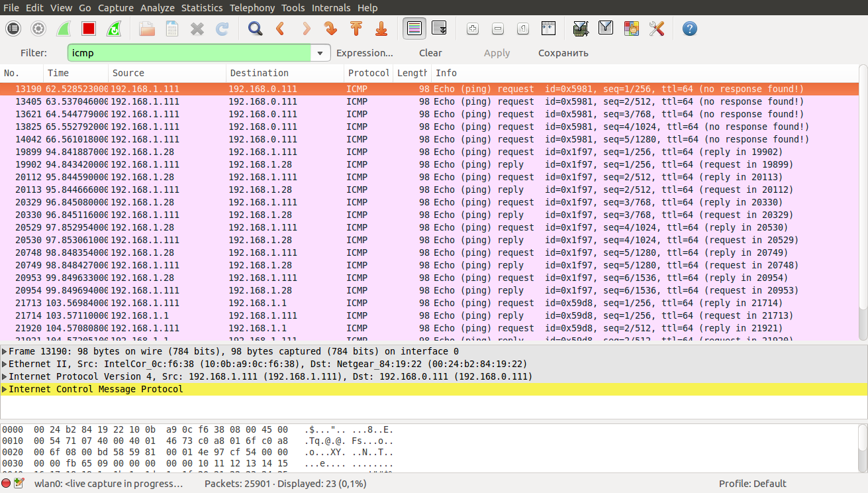Screen dimensions: 868x493
Task: Select packet 19899 echo request row
Action: pyautogui.click(x=429, y=152)
